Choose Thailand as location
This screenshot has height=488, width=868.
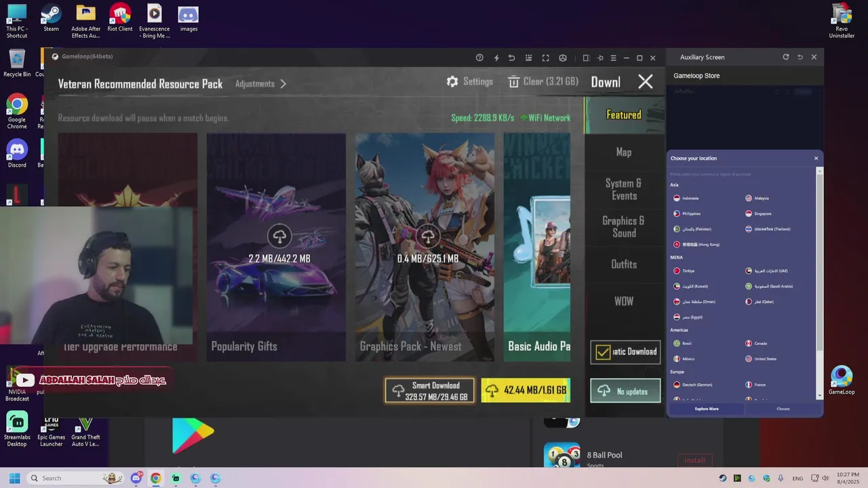(768, 229)
